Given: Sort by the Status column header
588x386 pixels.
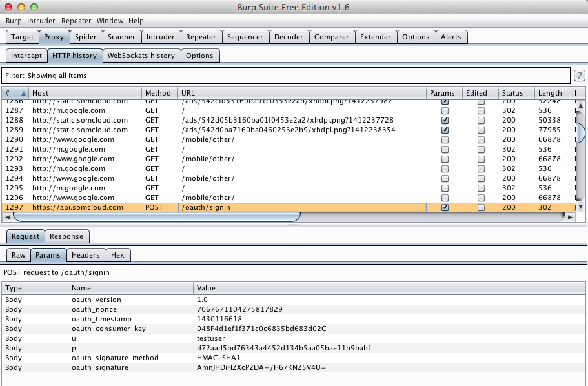Looking at the screenshot, I should (512, 93).
